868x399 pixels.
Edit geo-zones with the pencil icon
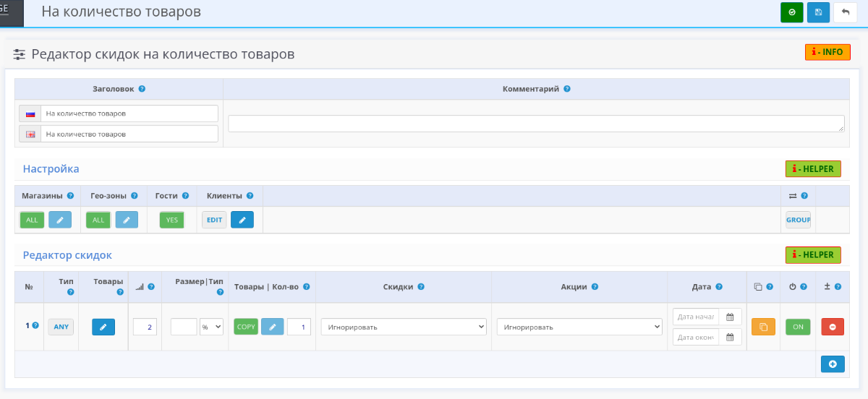(x=126, y=220)
